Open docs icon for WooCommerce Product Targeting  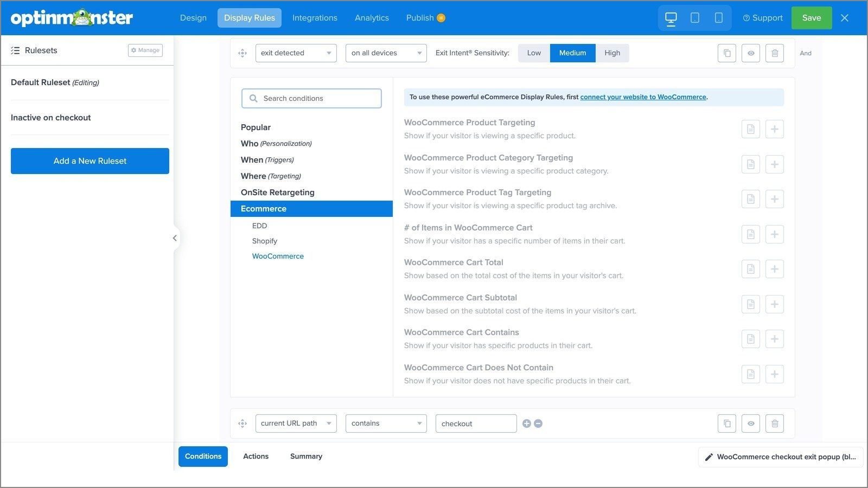[751, 129]
